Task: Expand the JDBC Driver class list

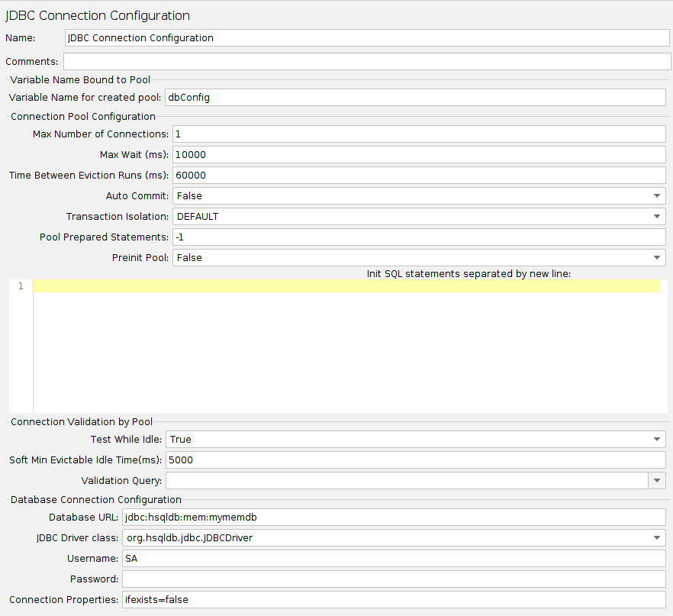Action: (656, 537)
